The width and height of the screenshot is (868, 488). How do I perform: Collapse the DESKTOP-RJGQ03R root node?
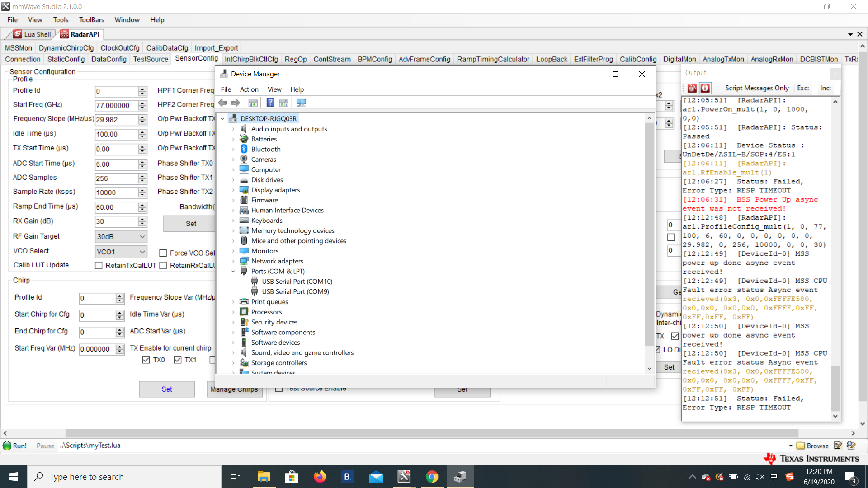pos(222,119)
